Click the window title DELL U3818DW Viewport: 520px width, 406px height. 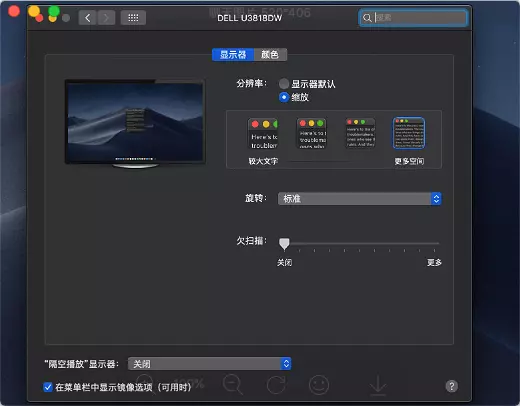[249, 18]
